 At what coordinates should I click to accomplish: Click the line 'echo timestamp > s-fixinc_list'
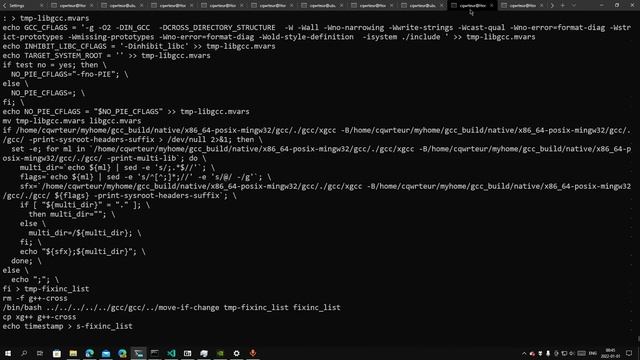pyautogui.click(x=67, y=326)
